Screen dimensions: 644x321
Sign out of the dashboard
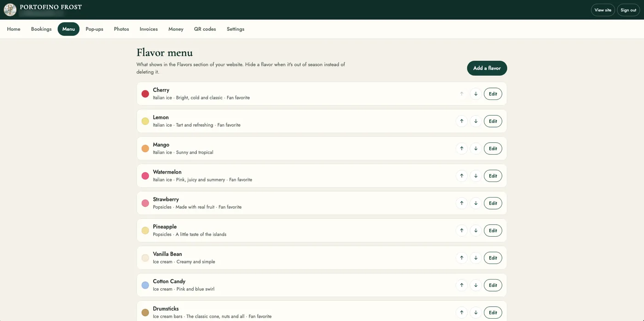(x=628, y=10)
